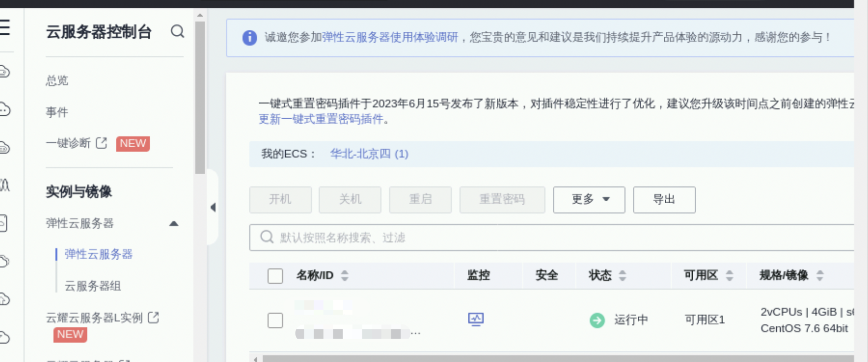Check the checkbox for the instance row
Screen dimensions: 868x362
(275, 320)
